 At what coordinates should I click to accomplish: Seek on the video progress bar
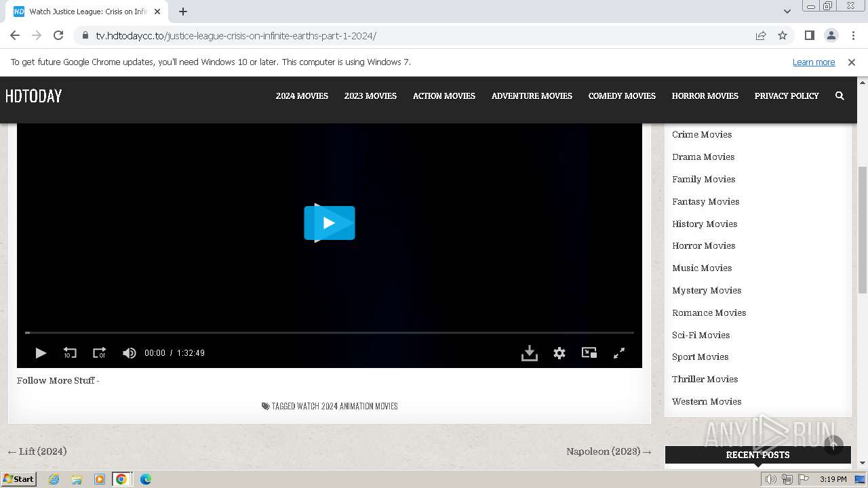tap(330, 333)
